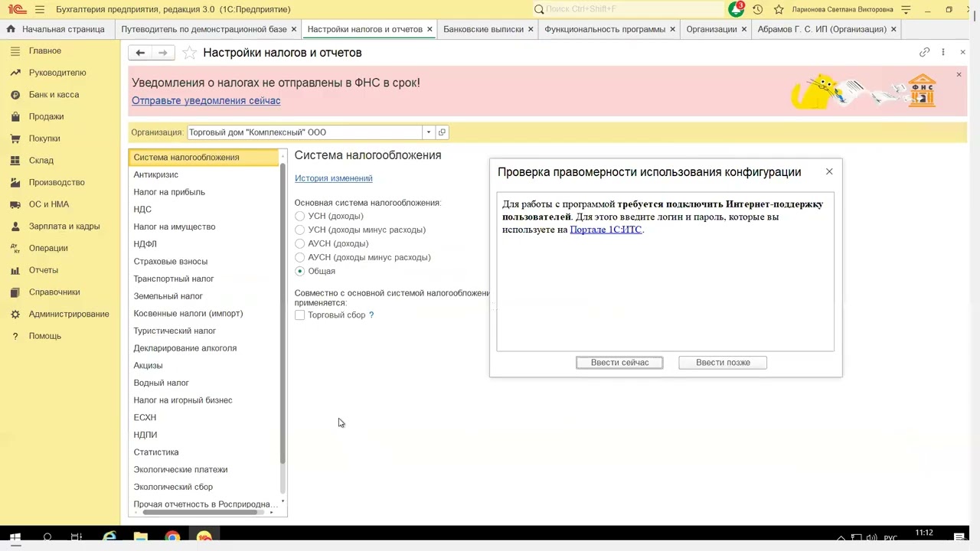Open the Банк и касса section
980x551 pixels.
[54, 95]
